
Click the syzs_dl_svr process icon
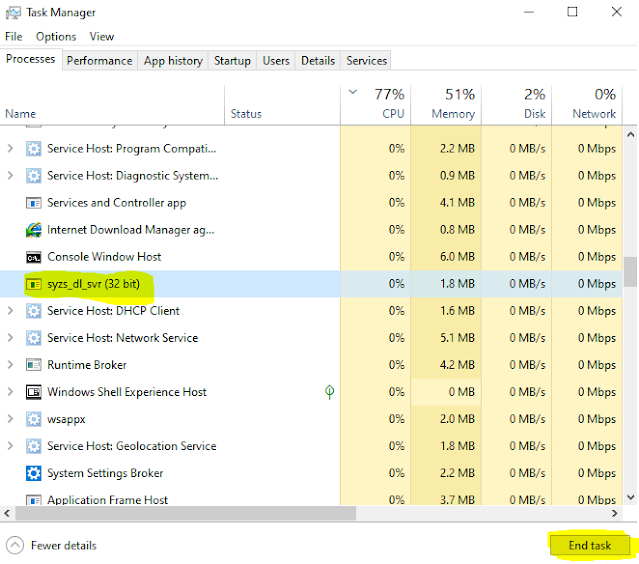(x=33, y=284)
